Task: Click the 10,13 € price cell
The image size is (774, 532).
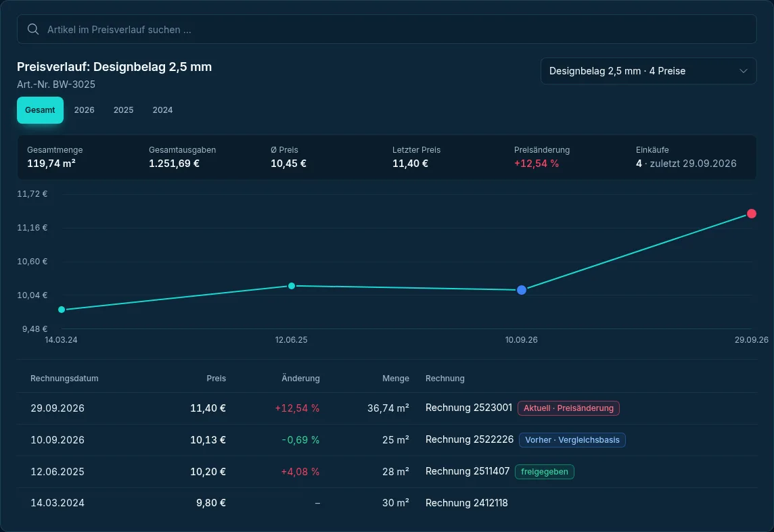Action: pyautogui.click(x=208, y=440)
